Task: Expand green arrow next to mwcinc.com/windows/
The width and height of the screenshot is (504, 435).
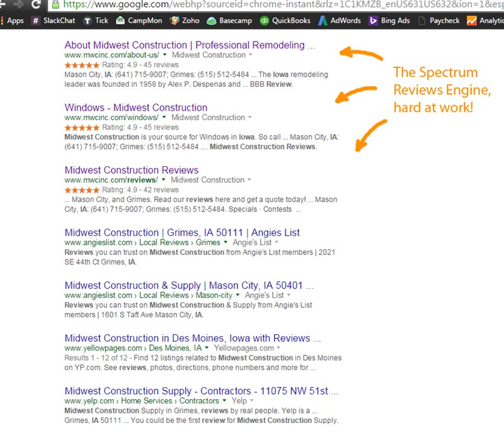Action: 164,118
